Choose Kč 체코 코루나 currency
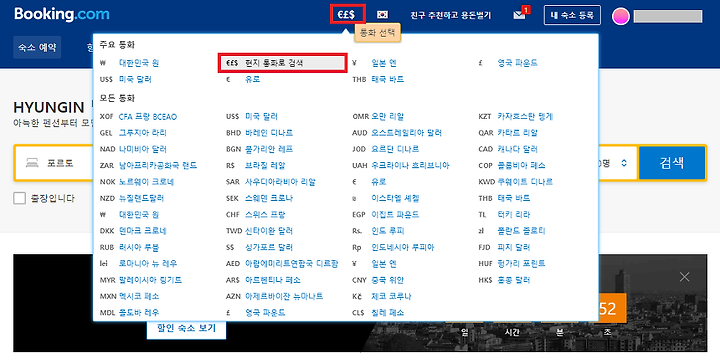The image size is (720, 363). 382,296
